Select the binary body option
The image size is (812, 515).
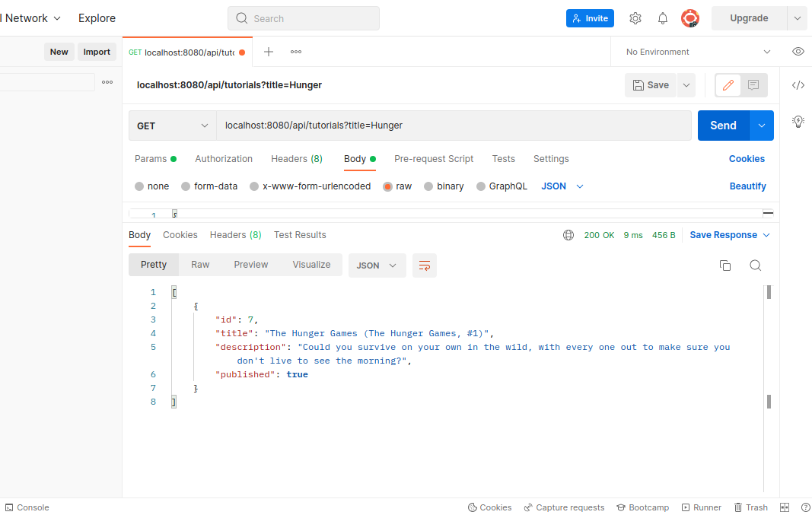click(x=444, y=186)
